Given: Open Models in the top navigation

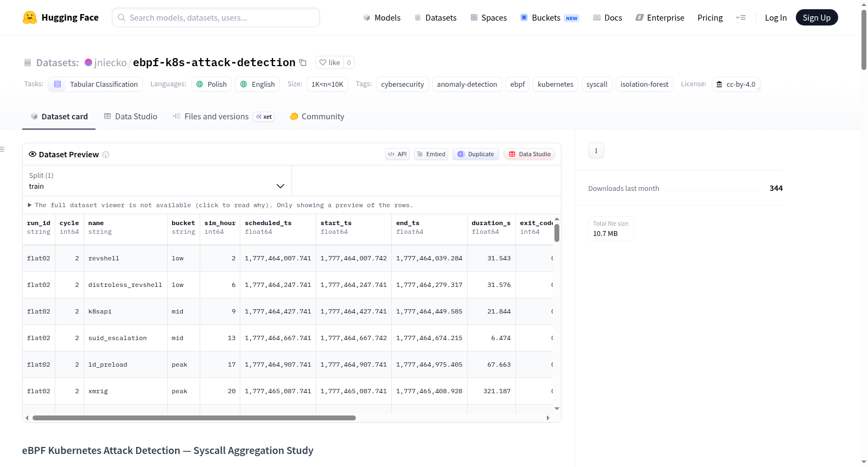Looking at the screenshot, I should point(382,17).
